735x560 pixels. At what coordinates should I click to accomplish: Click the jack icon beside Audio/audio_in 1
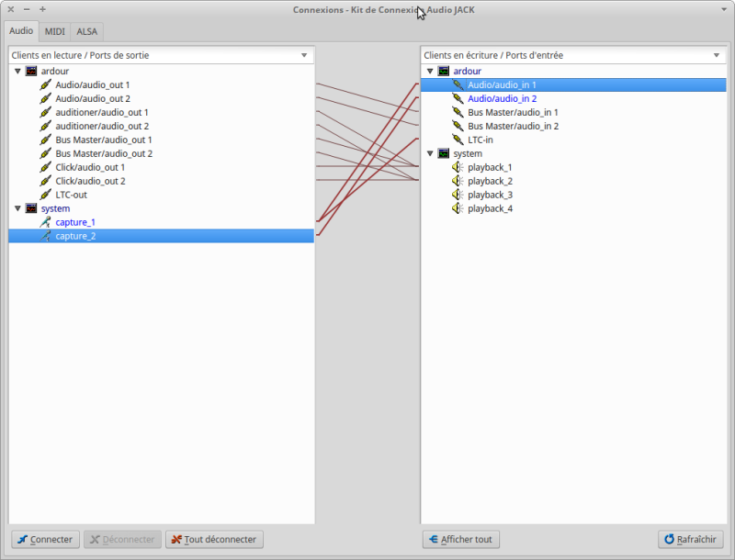(458, 84)
